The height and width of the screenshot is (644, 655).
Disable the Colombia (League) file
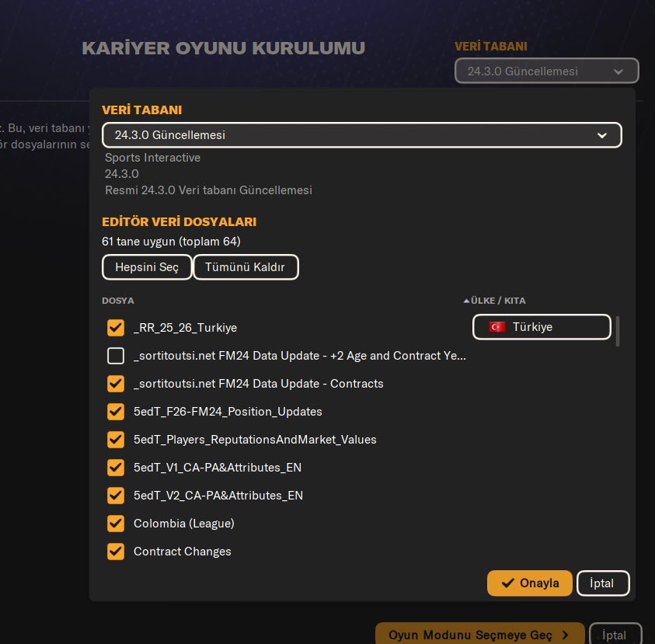[x=116, y=524]
